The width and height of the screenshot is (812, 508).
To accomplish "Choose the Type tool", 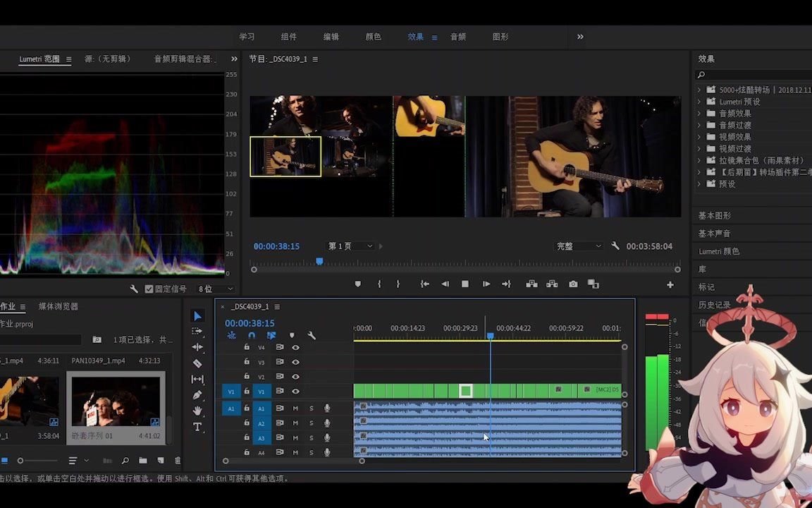I will pos(197,427).
